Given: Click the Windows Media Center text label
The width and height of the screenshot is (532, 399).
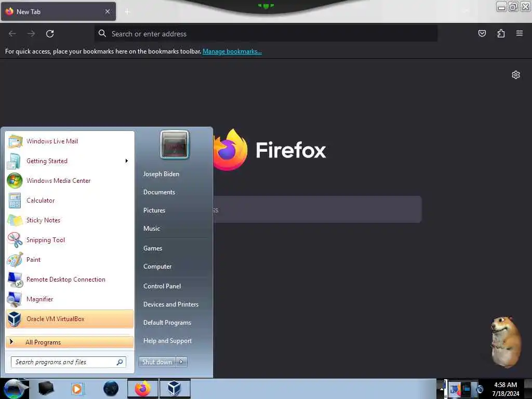Looking at the screenshot, I should click(x=59, y=180).
